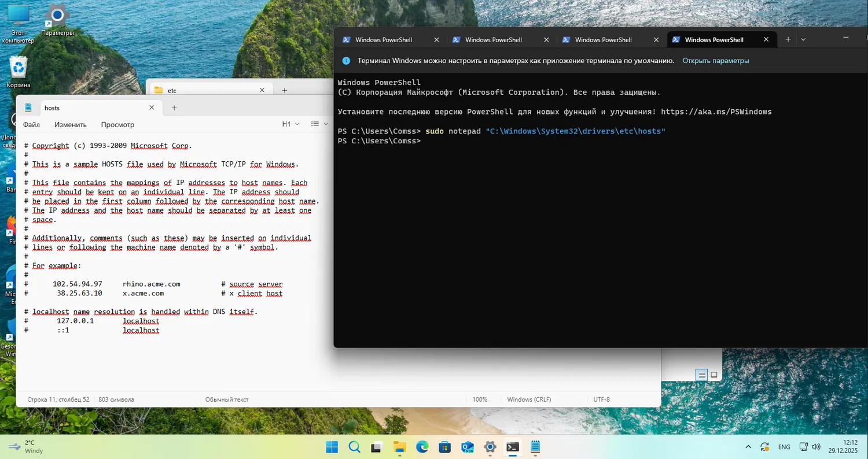
Task: Switch to Notepad on the taskbar
Action: [535, 447]
